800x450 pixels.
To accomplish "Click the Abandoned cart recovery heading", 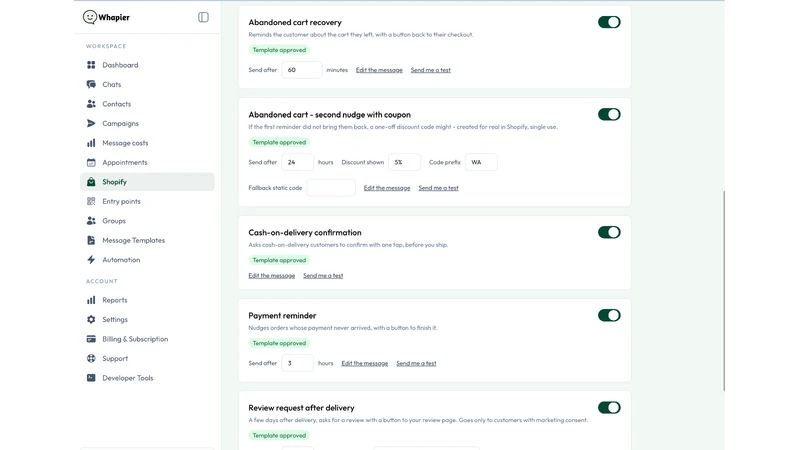I will (x=295, y=22).
